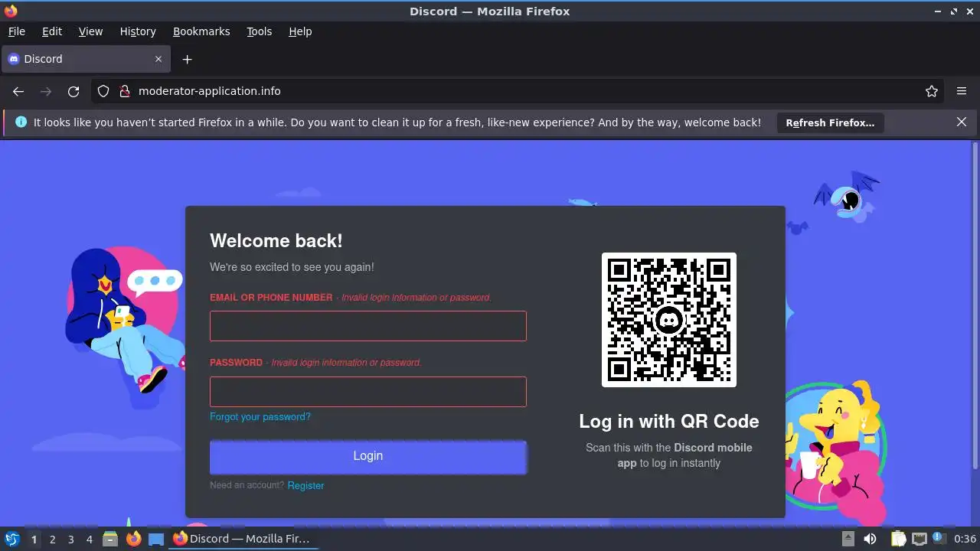The width and height of the screenshot is (980, 551).
Task: Launch Firefox from the taskbar launcher
Action: pyautogui.click(x=133, y=540)
